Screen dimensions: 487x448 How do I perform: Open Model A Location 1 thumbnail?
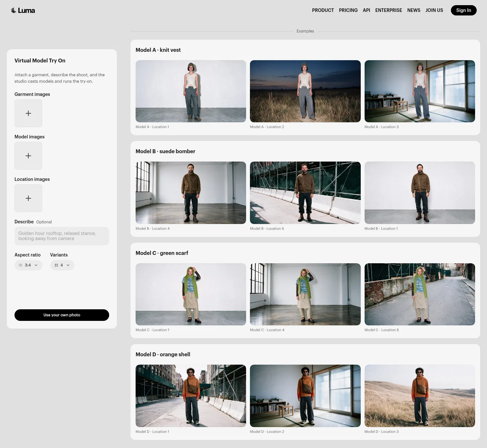(x=191, y=91)
